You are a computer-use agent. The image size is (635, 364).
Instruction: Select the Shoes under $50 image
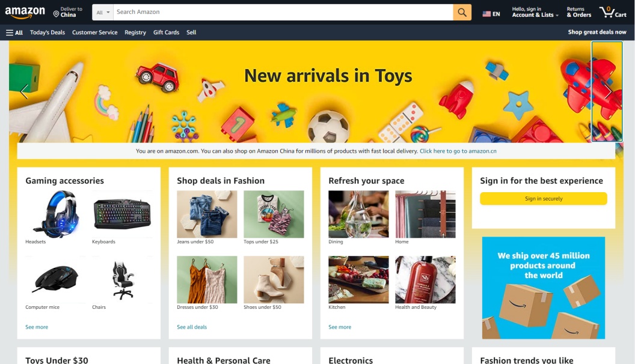coord(274,279)
